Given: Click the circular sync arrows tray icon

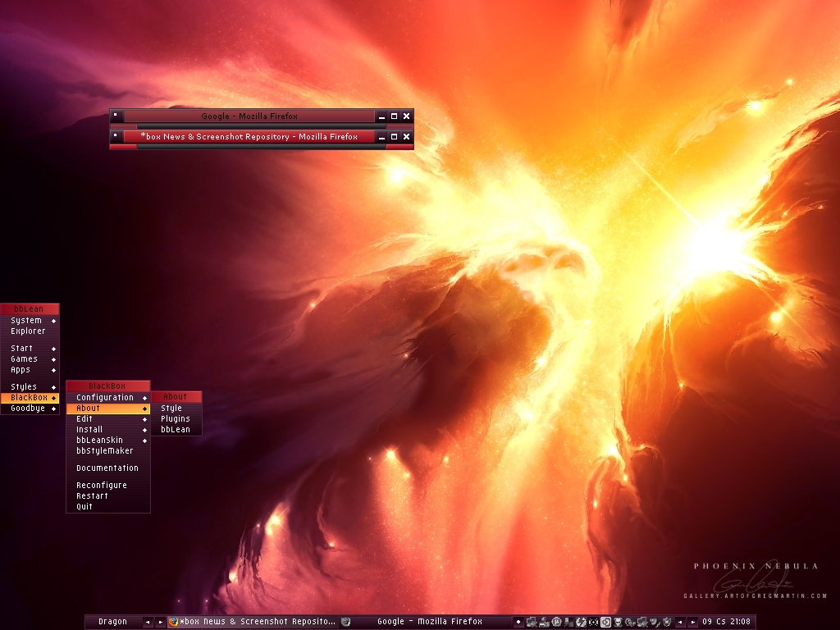Looking at the screenshot, I should coord(581,622).
